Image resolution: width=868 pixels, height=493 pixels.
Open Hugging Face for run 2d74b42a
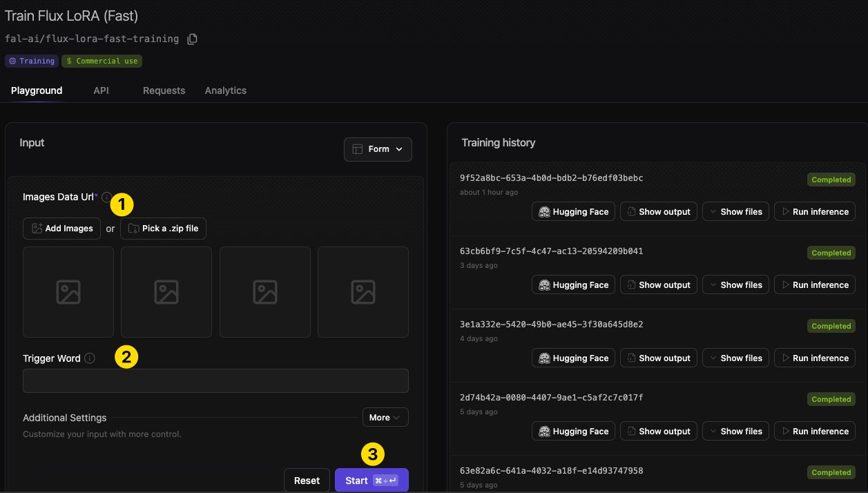573,432
